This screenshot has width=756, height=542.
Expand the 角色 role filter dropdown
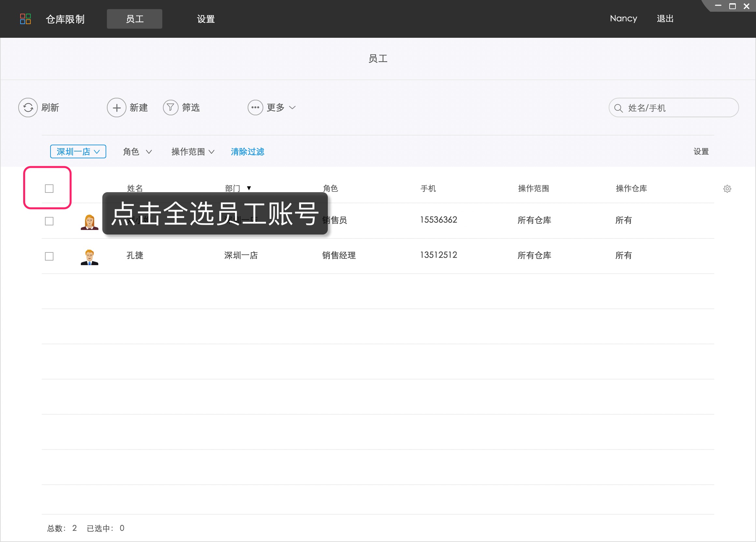tap(137, 151)
